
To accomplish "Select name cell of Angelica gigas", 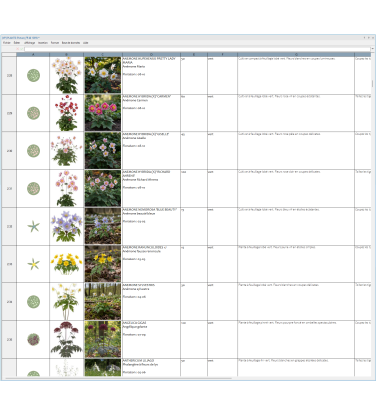I will click(x=151, y=339).
